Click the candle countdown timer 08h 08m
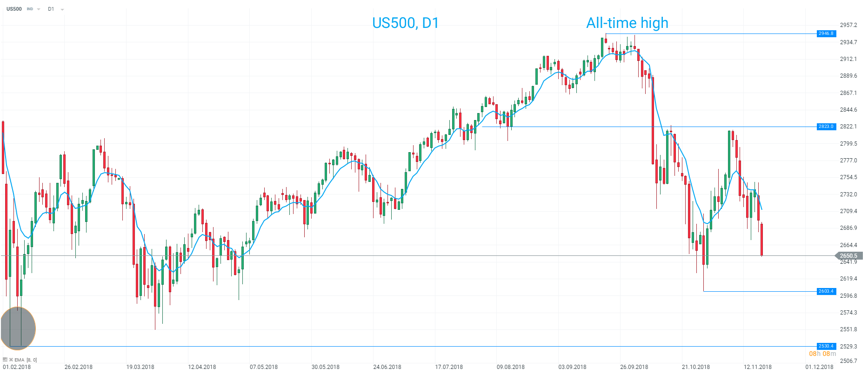The width and height of the screenshot is (868, 375). (822, 354)
